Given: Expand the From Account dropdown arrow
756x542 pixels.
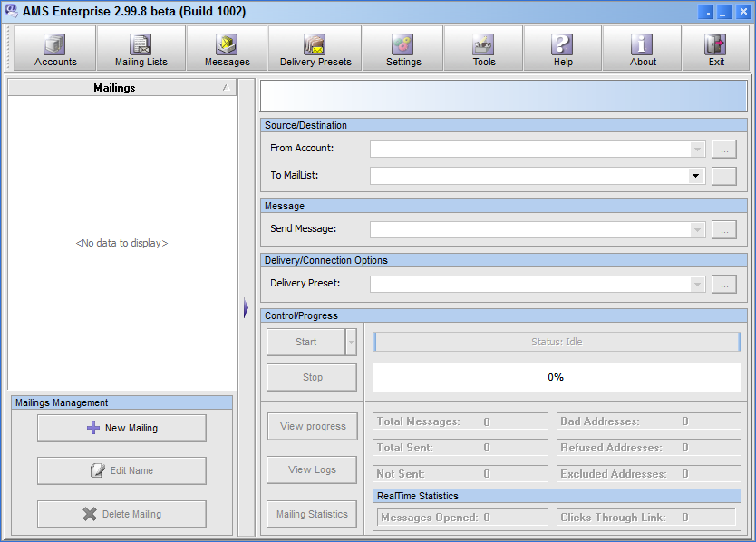Looking at the screenshot, I should (x=696, y=150).
